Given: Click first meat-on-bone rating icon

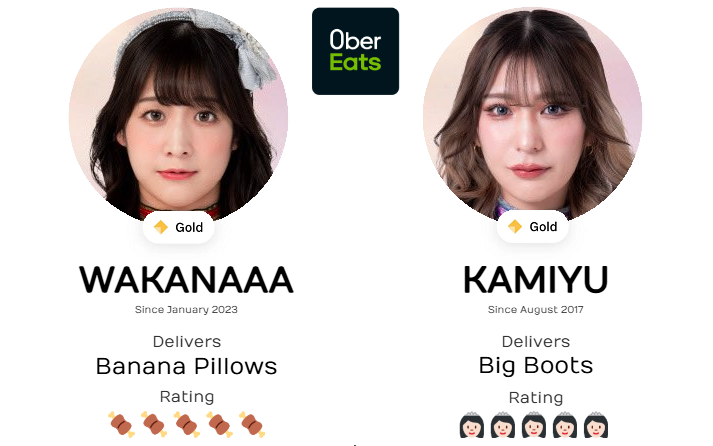Looking at the screenshot, I should tap(121, 425).
